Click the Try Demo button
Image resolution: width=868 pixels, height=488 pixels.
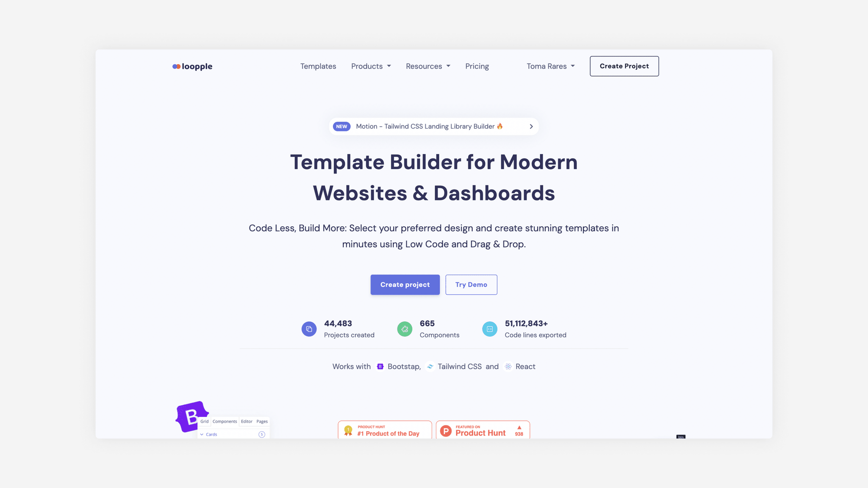click(x=471, y=284)
